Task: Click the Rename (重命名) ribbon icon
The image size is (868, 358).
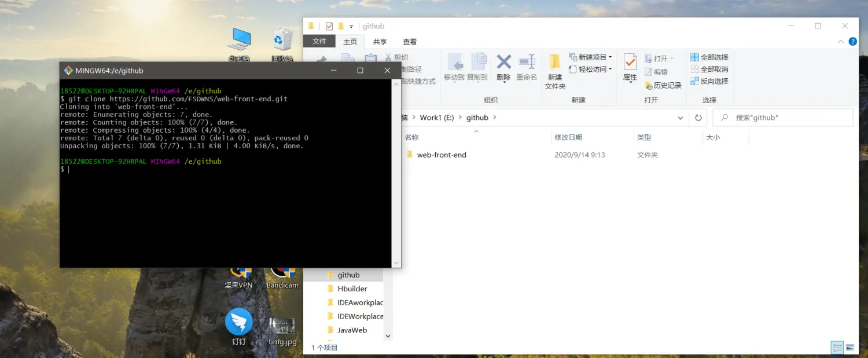Action: (527, 67)
